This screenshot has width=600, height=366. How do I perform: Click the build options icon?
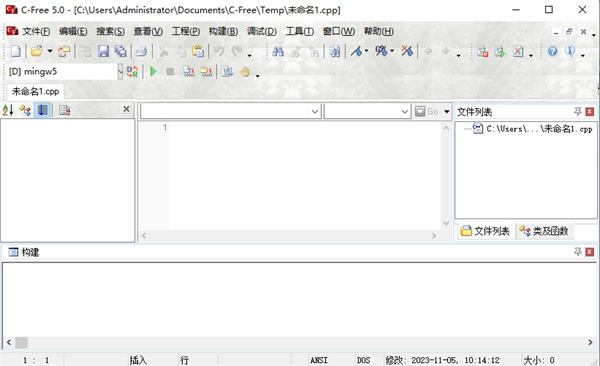point(227,72)
